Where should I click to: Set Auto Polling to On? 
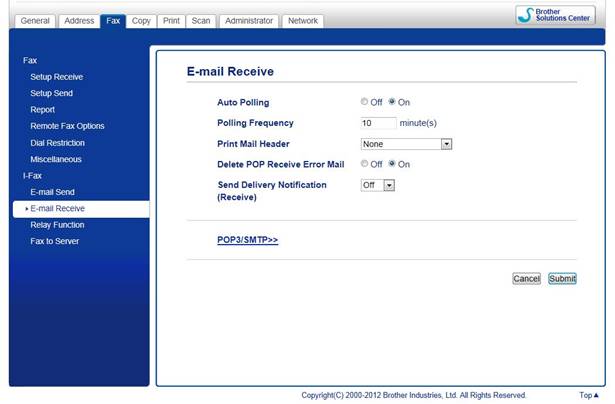click(x=392, y=102)
